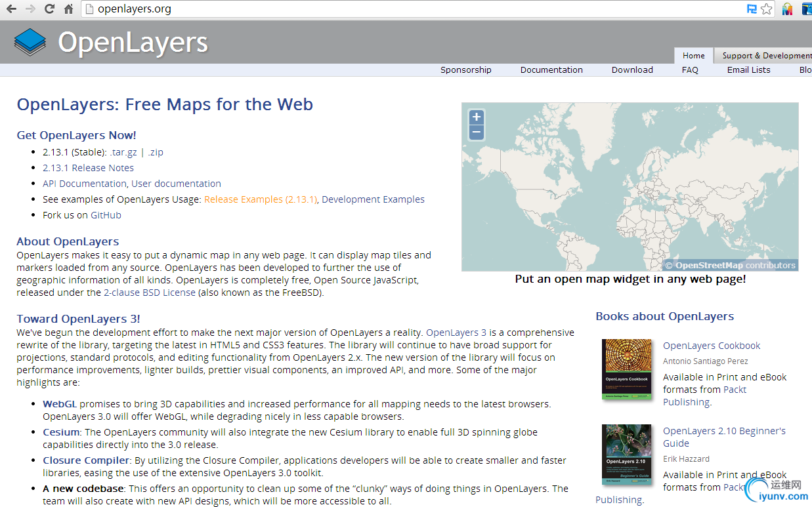Click the Cesium bullet link
The width and height of the screenshot is (812, 507).
[61, 432]
